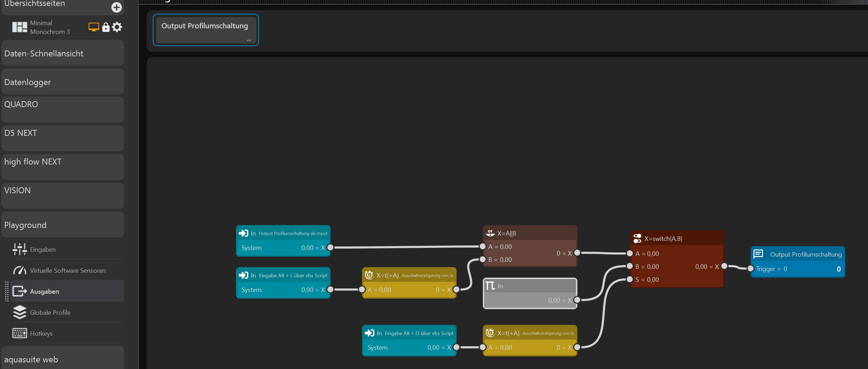Click the plus icon beside Übersichtsseiten
Image resolution: width=868 pixels, height=369 pixels.
click(x=116, y=7)
